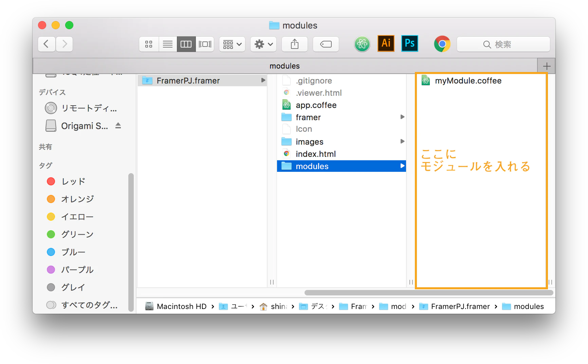Click the 検索 search field
The height and width of the screenshot is (364, 588).
(503, 44)
